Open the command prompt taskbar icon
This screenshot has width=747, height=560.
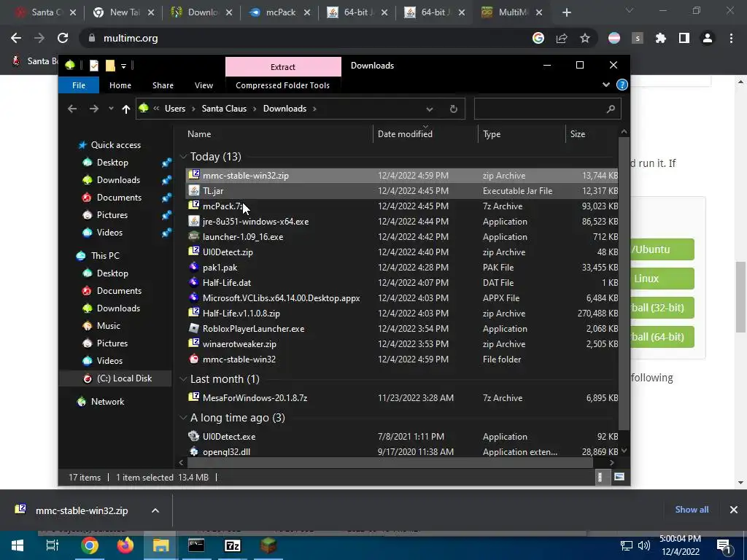[x=196, y=545]
